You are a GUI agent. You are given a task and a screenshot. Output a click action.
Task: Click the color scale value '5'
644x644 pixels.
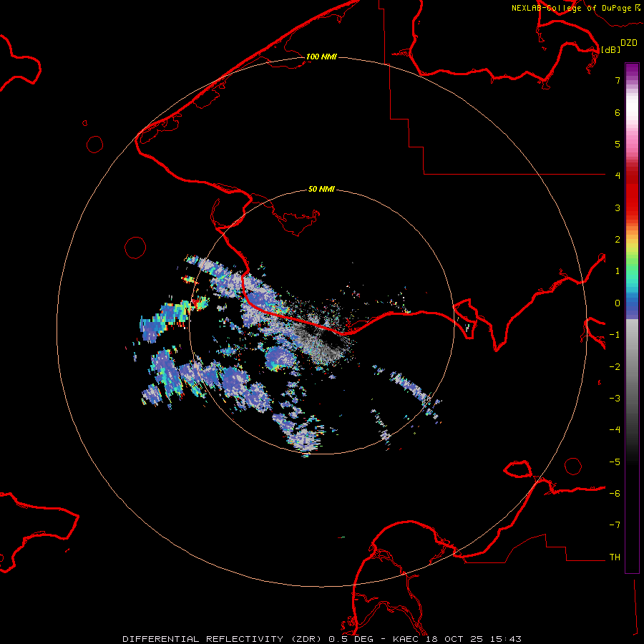point(618,144)
